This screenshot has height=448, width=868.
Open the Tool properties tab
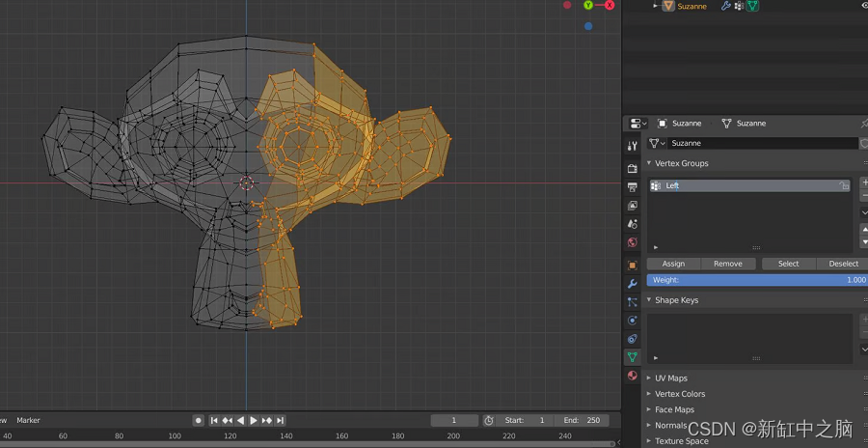pos(633,146)
